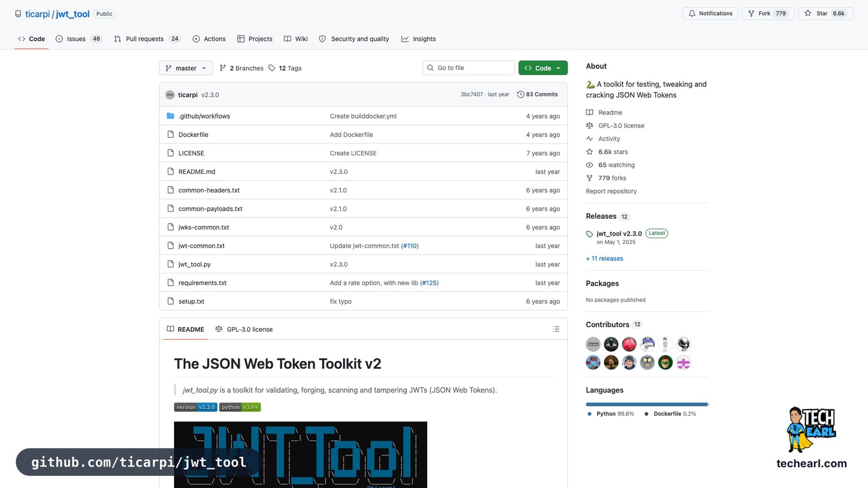Open setup.txt

(x=191, y=302)
